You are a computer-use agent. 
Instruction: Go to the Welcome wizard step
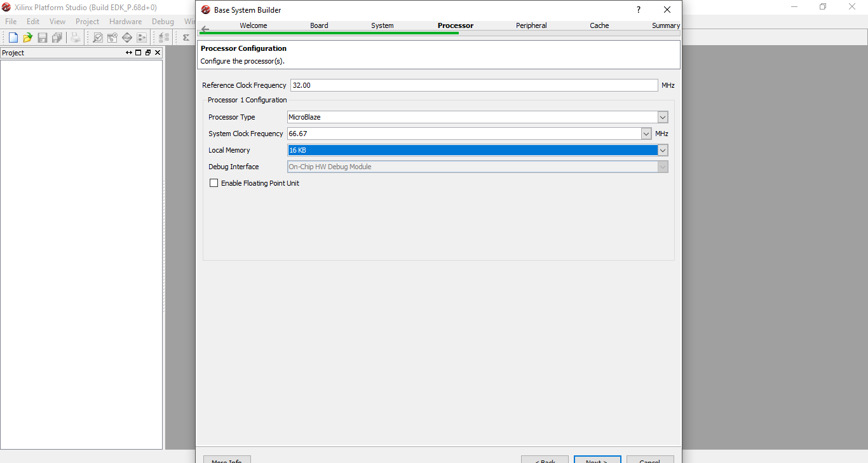click(254, 25)
